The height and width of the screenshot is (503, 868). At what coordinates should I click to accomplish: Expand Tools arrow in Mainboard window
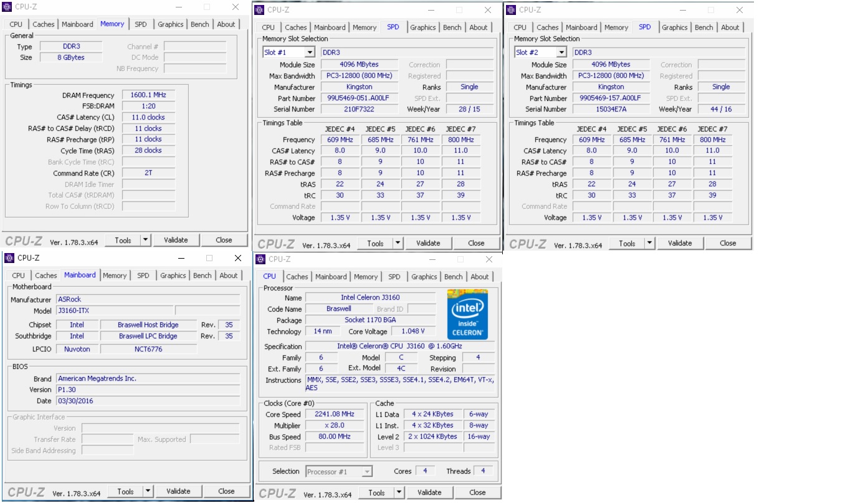[148, 491]
